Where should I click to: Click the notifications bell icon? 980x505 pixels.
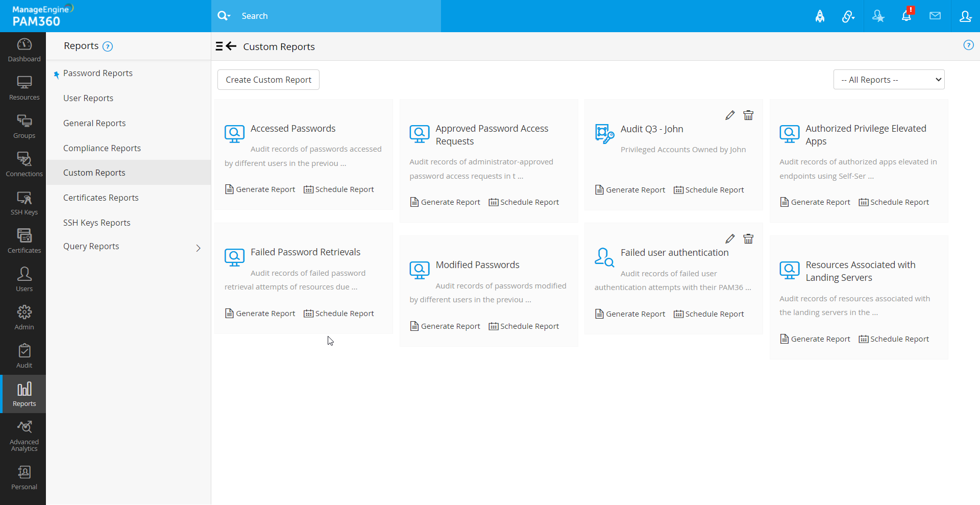pyautogui.click(x=906, y=16)
